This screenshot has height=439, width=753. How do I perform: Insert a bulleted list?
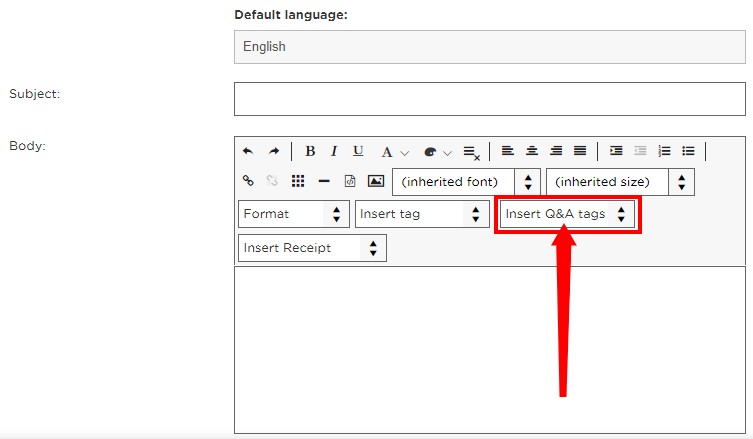tap(688, 151)
